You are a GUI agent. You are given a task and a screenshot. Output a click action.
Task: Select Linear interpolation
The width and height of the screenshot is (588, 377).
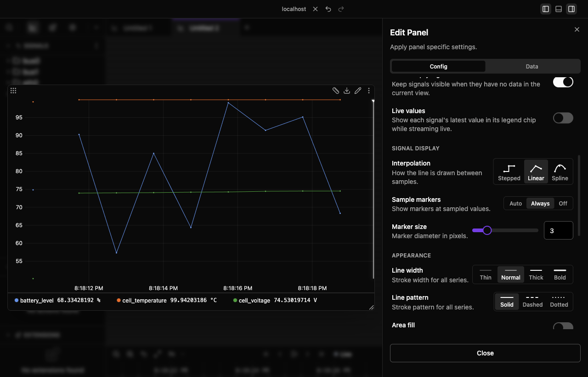[536, 171]
